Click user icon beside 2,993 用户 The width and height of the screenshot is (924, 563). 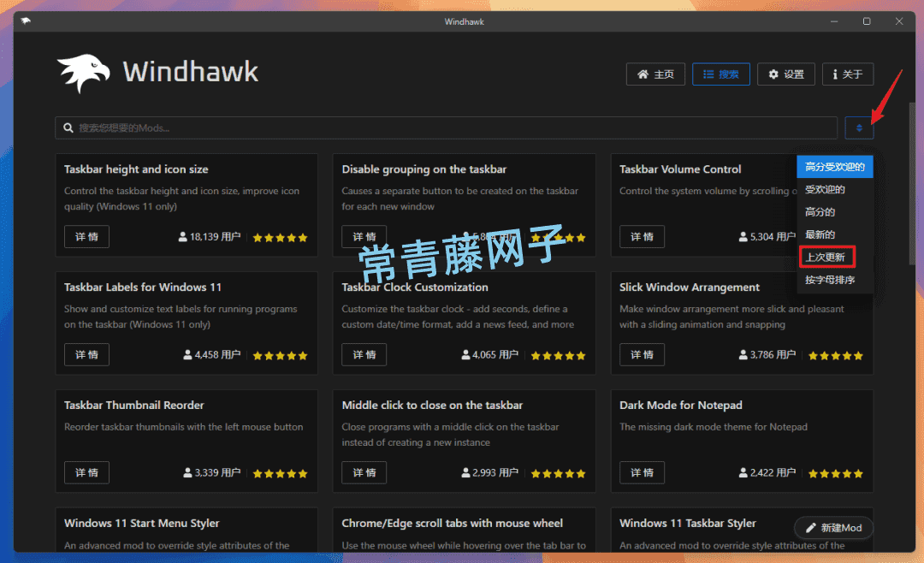coord(465,472)
